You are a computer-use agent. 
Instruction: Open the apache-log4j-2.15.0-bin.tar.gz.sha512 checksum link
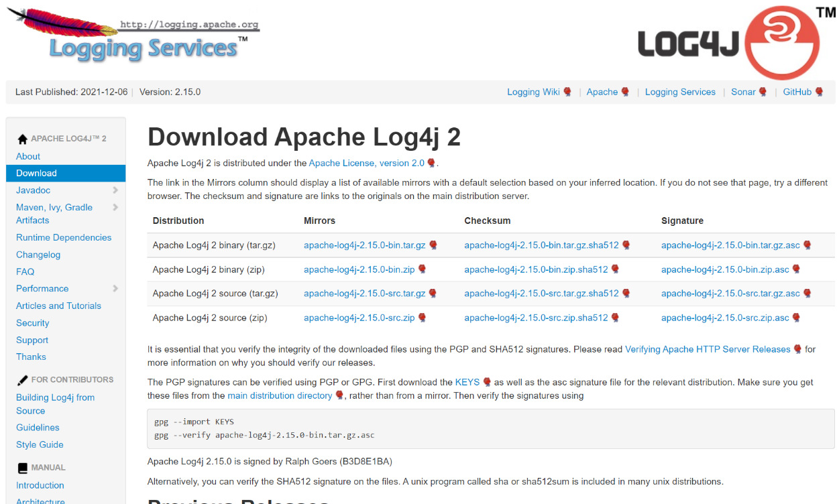click(542, 245)
